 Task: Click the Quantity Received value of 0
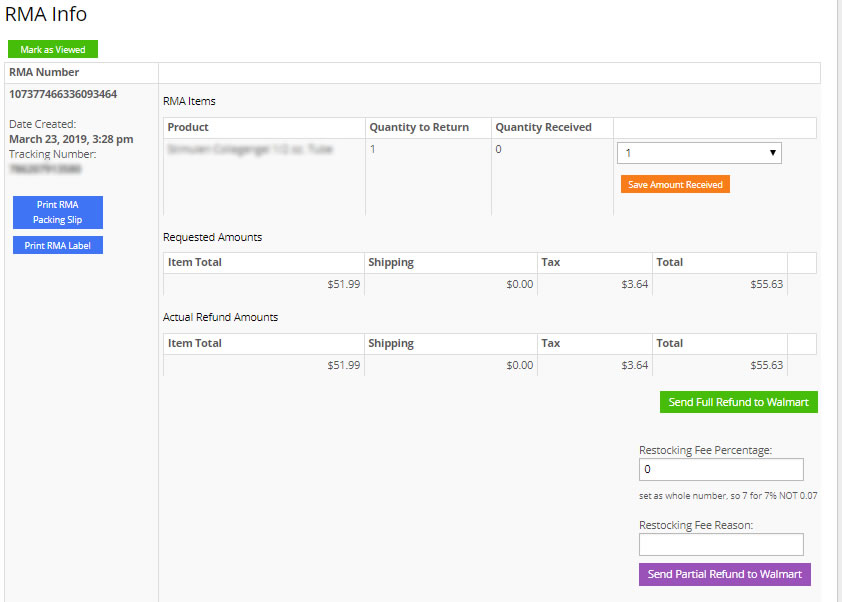(x=500, y=148)
